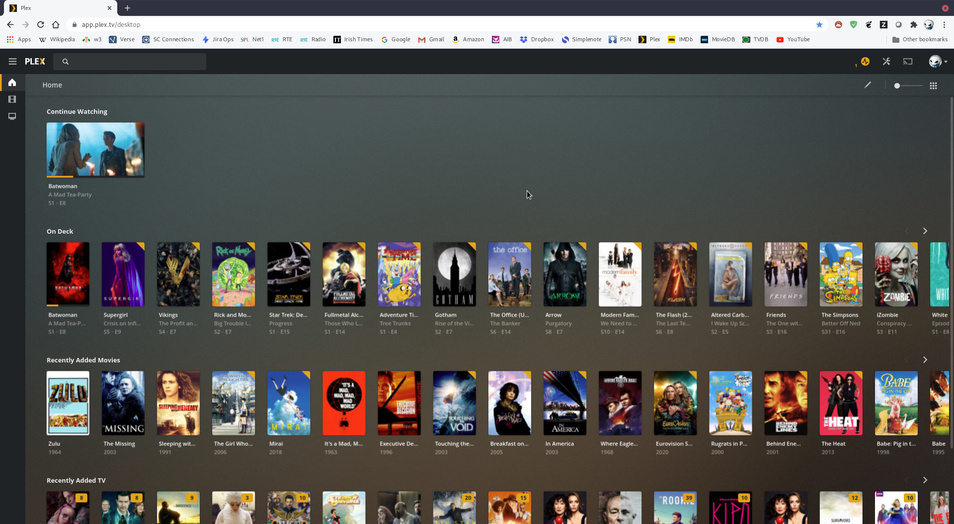Open the IMDb bookmark

[680, 39]
